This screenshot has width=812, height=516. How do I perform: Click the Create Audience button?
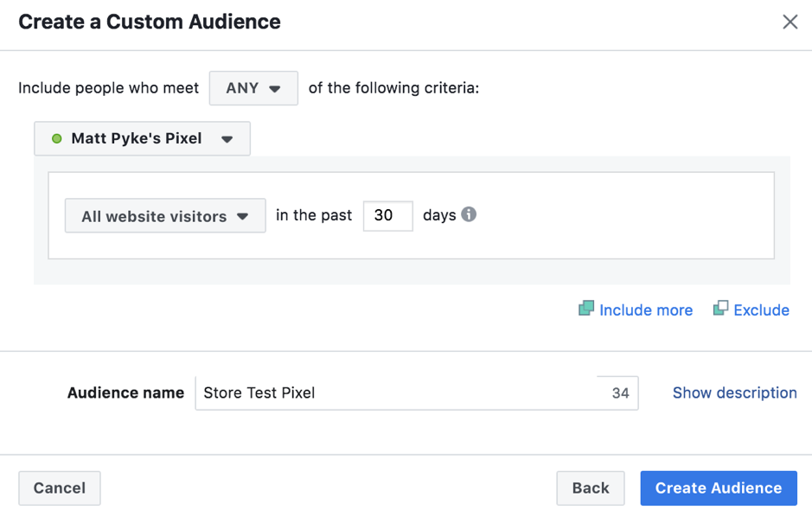[719, 488]
